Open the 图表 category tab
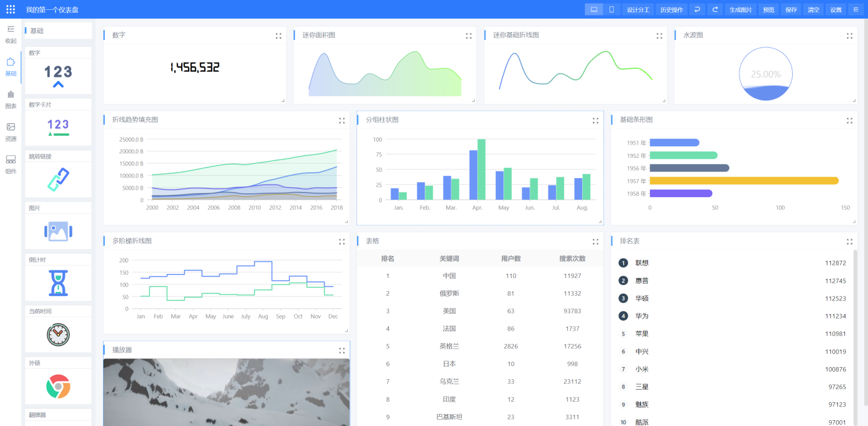The height and width of the screenshot is (426, 868). (10, 99)
